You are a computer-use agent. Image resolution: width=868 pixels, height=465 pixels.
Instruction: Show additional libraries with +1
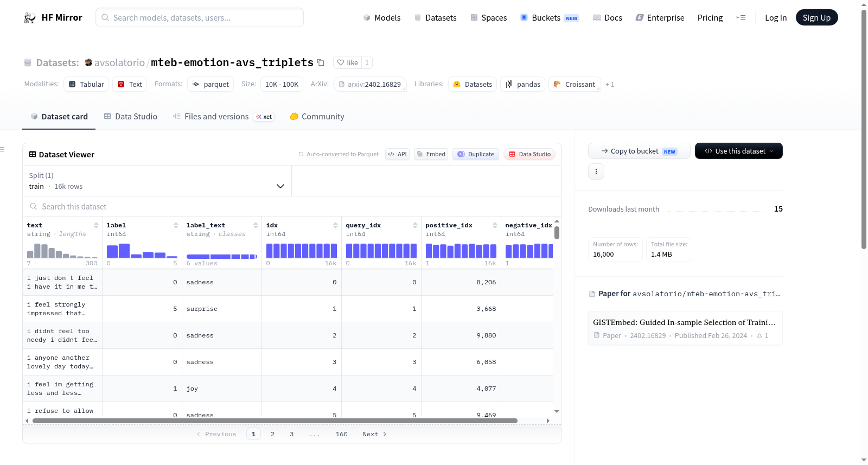point(610,84)
